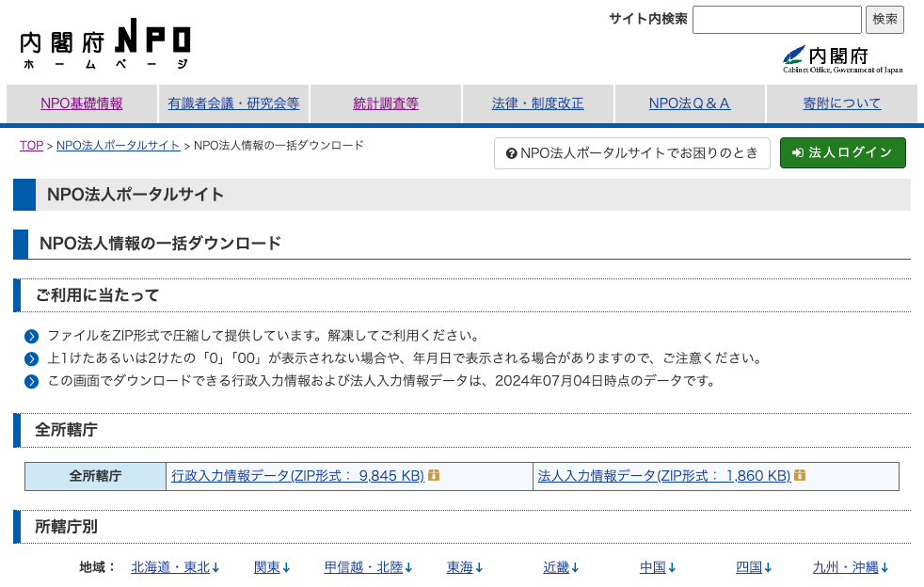Click the info icon beside 法人入力情報データ
Screen dimensions: 924x587
tap(799, 476)
